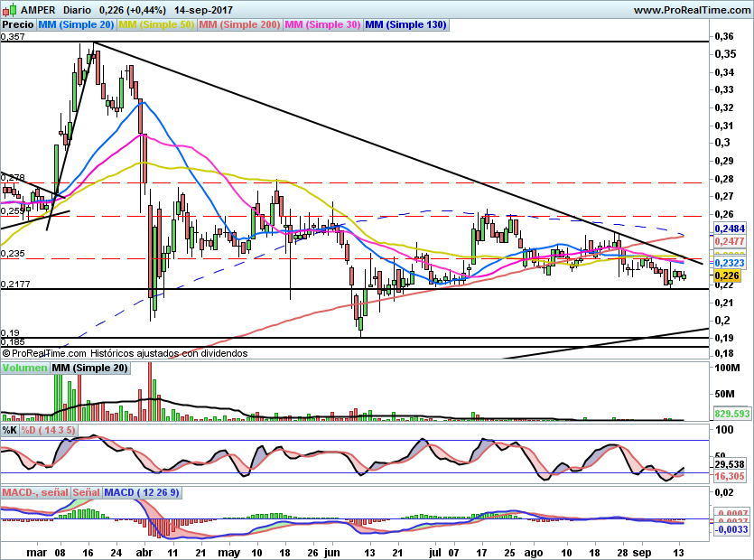This screenshot has height=560, width=754.
Task: Toggle the MM (Simple 200) legend label
Action: pyautogui.click(x=239, y=25)
